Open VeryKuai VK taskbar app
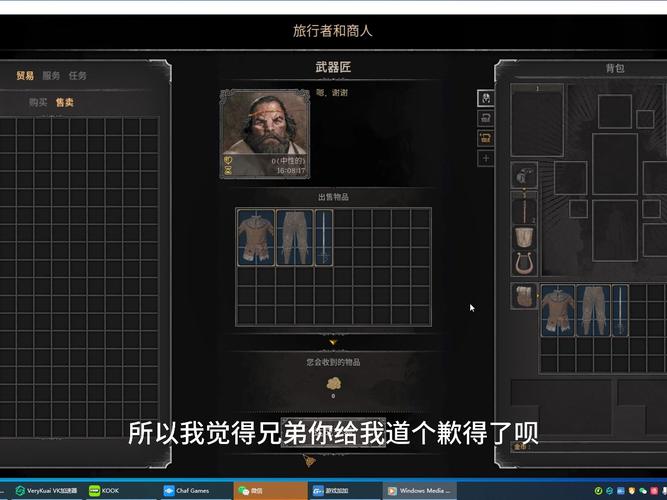 (x=48, y=491)
